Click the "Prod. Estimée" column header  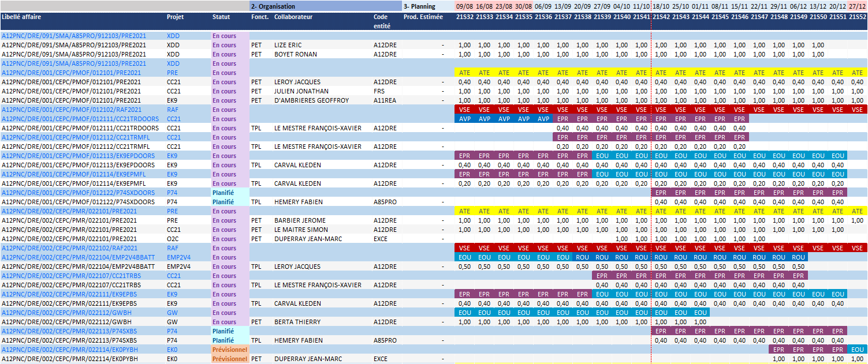point(423,17)
